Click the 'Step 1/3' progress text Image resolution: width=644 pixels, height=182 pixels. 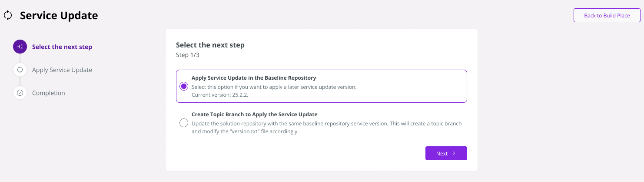tap(188, 55)
